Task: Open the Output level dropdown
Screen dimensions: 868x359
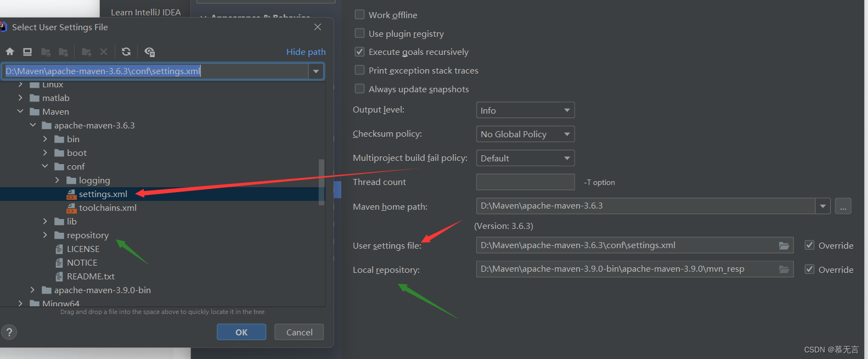Action: click(x=525, y=110)
